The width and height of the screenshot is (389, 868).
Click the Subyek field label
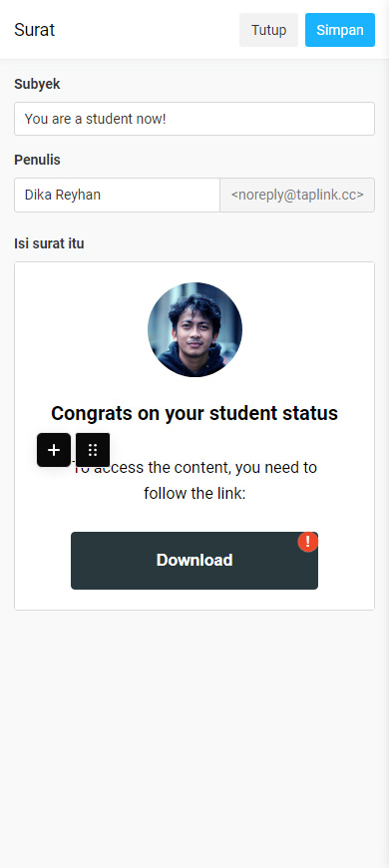37,84
